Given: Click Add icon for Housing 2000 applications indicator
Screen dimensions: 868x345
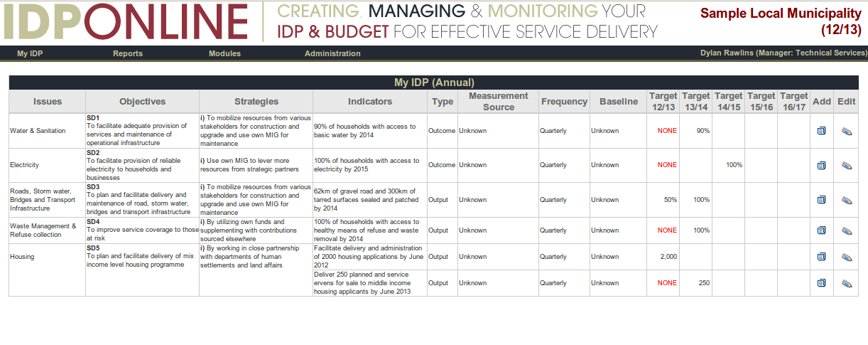Looking at the screenshot, I should click(x=821, y=257).
